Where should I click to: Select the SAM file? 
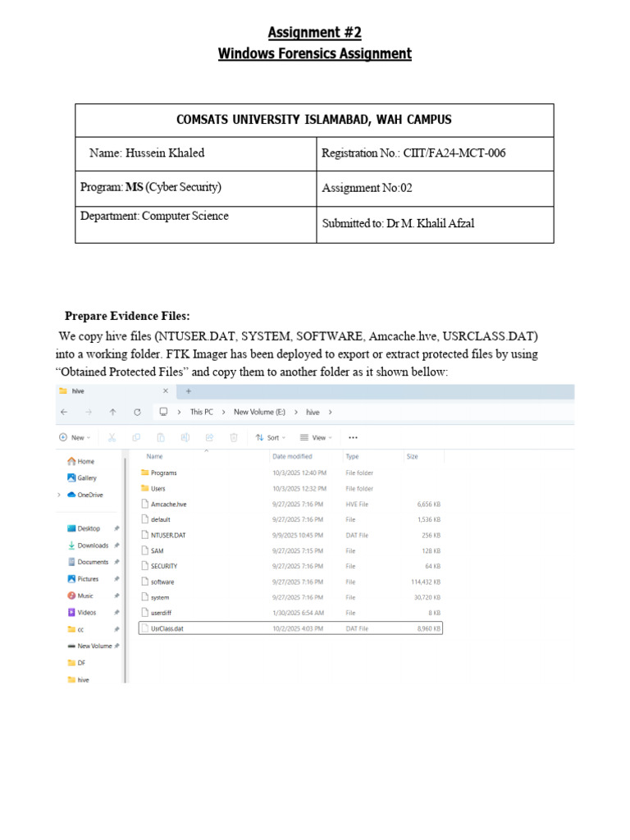pos(291,550)
